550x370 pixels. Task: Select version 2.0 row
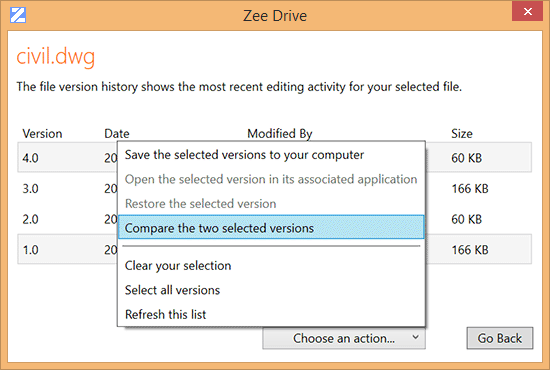(x=274, y=219)
